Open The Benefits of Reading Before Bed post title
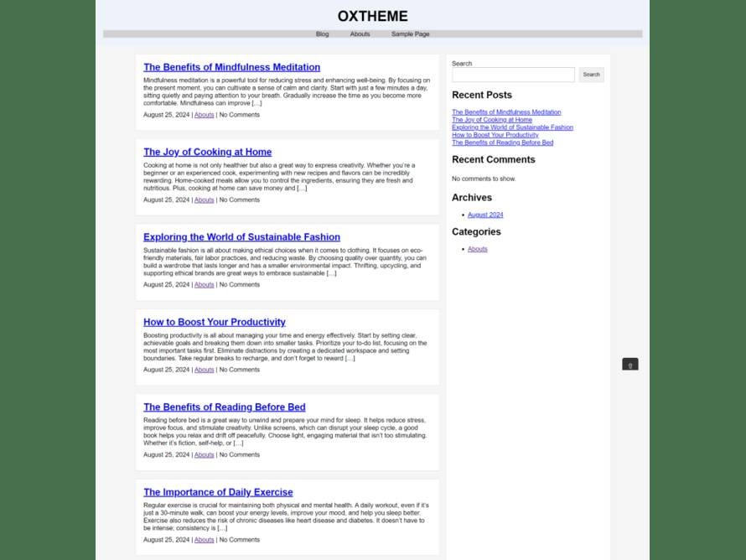Image resolution: width=746 pixels, height=560 pixels. pos(225,407)
